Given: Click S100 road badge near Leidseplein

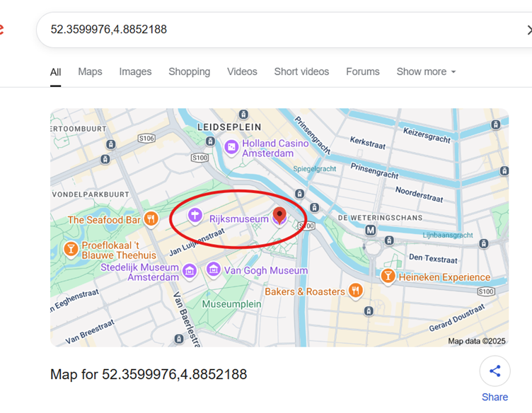Looking at the screenshot, I should click(199, 158).
